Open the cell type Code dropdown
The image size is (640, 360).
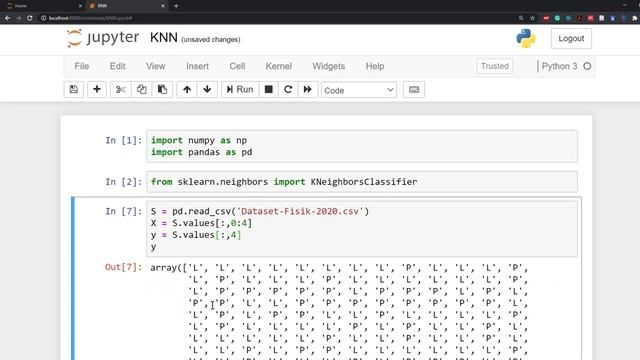pyautogui.click(x=359, y=90)
